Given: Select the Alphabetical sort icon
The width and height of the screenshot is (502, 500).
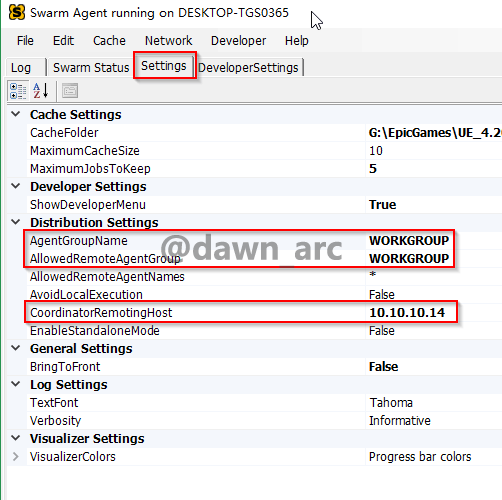Looking at the screenshot, I should (41, 91).
